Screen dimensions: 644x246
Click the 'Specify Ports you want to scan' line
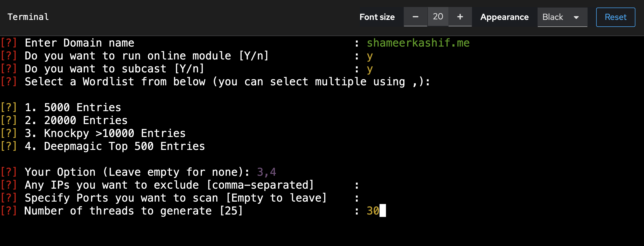176,198
